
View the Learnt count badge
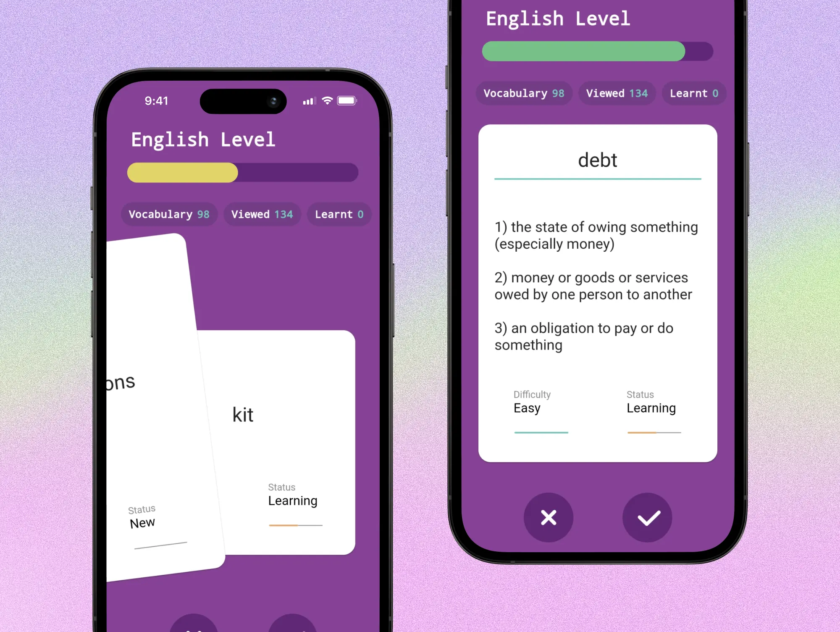click(340, 214)
